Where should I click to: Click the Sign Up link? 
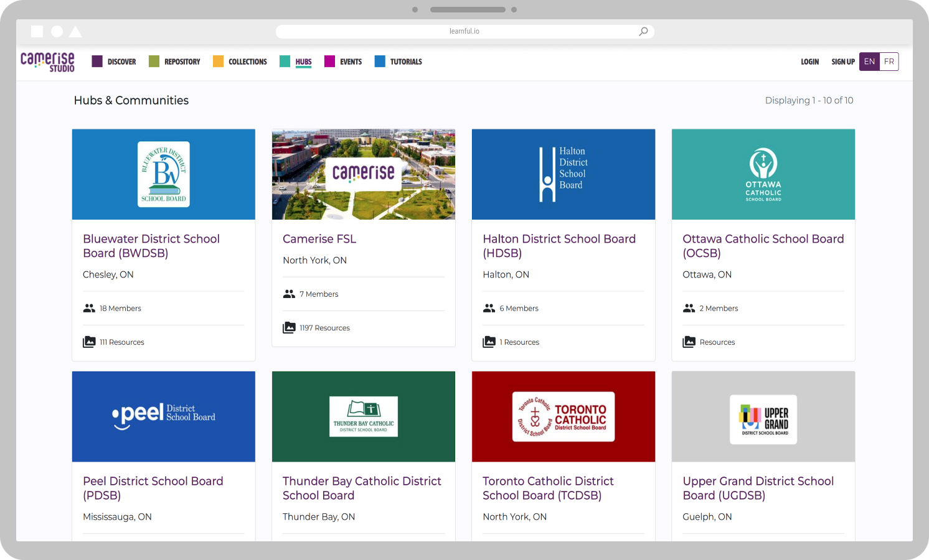(x=843, y=62)
